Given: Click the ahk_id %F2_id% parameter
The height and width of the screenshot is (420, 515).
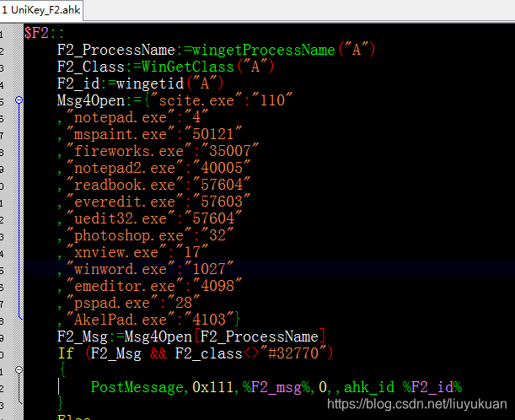Looking at the screenshot, I should 403,387.
